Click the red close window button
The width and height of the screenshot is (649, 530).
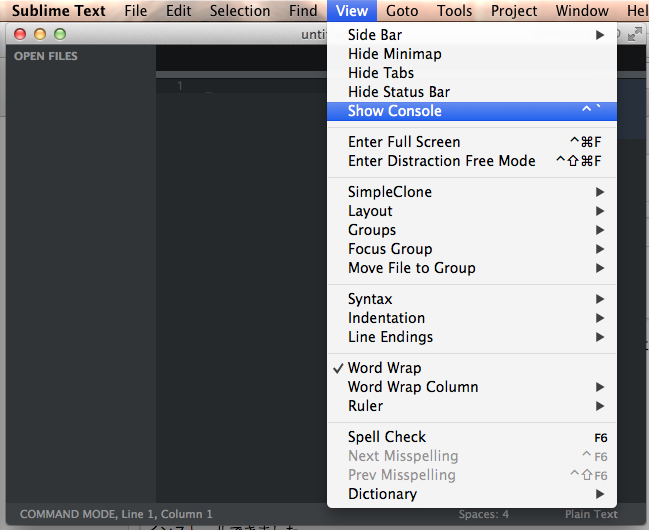pos(20,34)
